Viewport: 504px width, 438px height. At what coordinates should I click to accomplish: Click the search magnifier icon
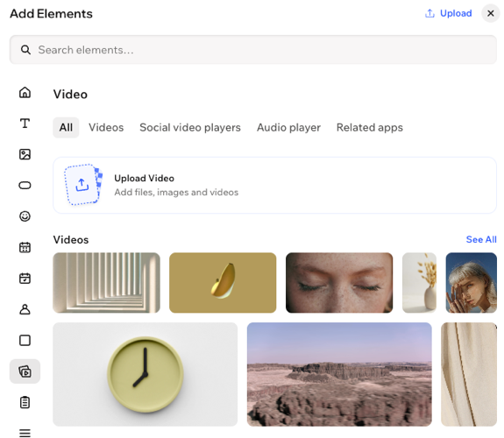(x=25, y=50)
